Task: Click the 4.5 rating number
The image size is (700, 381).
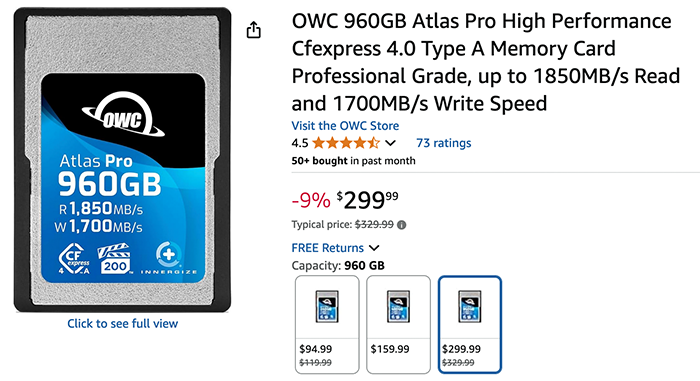Action: click(x=300, y=143)
